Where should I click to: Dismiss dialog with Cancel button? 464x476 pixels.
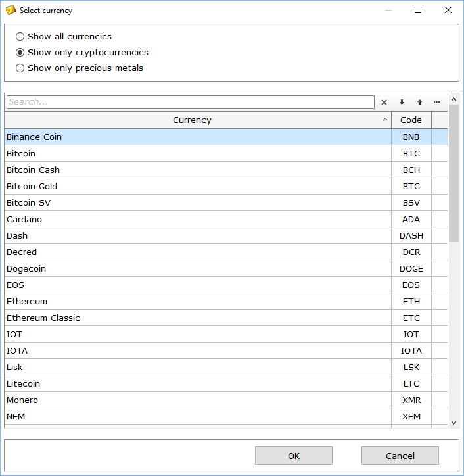pyautogui.click(x=400, y=456)
